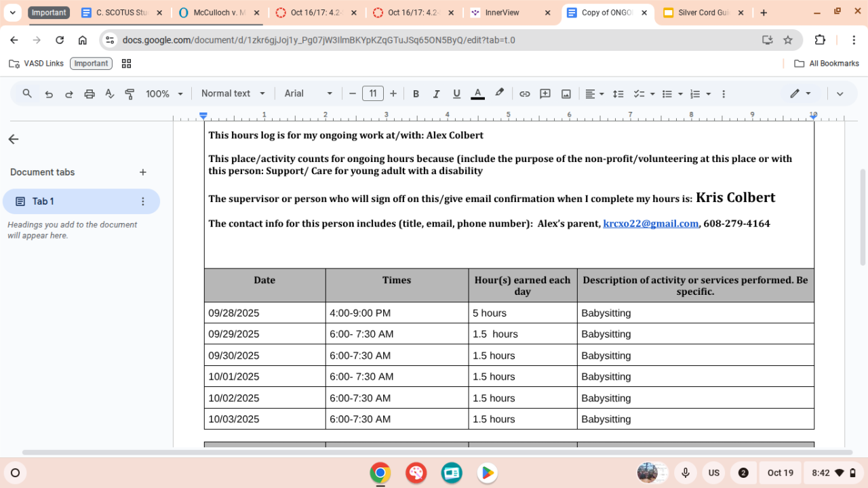
Task: Switch to the InnerView browser tab
Action: click(x=511, y=13)
